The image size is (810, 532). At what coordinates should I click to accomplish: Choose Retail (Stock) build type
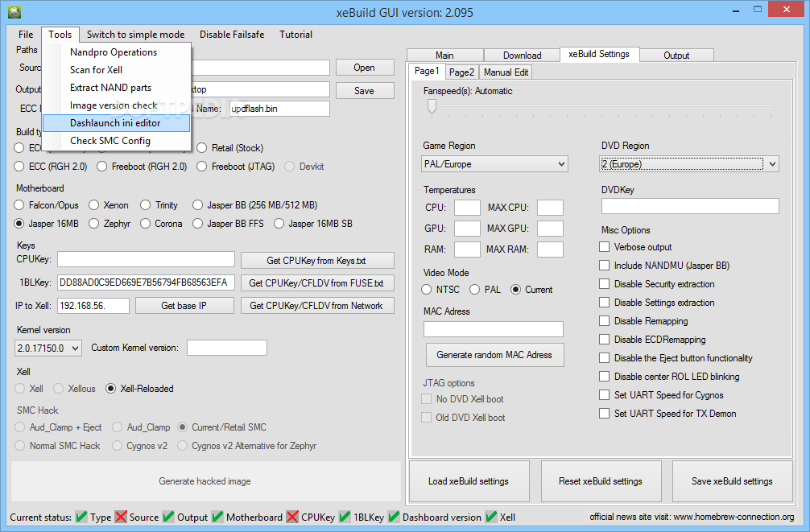(x=201, y=148)
